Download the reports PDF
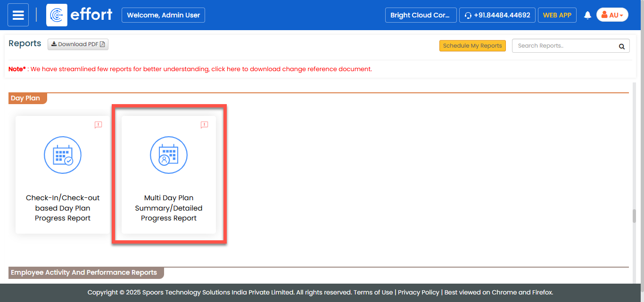The width and height of the screenshot is (644, 302). (x=78, y=44)
